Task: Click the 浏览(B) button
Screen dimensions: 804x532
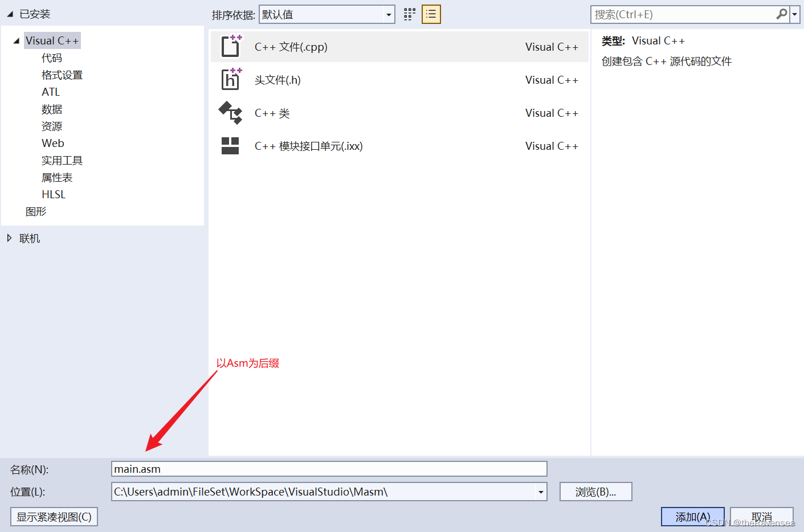Action: pos(595,492)
